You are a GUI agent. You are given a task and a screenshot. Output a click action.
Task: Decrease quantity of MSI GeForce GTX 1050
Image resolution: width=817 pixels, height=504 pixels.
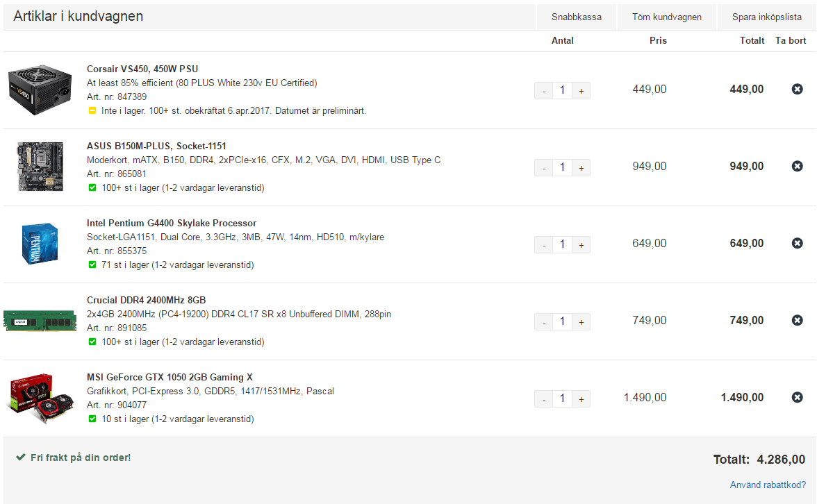543,398
